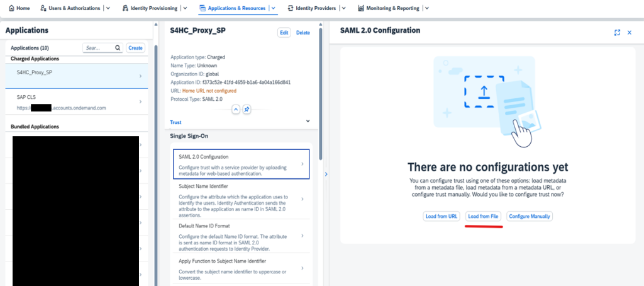This screenshot has width=644, height=286.
Task: Switch to Applications & Resources tab
Action: [233, 8]
